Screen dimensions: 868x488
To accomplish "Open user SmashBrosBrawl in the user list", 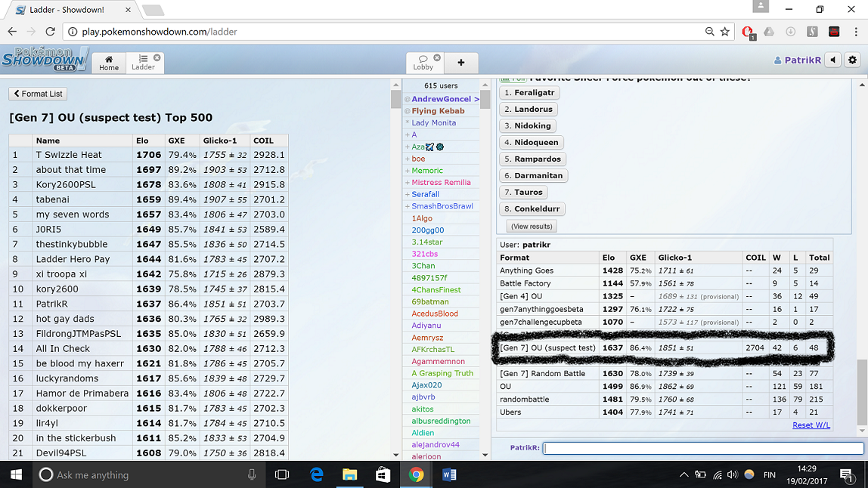I will [x=442, y=205].
